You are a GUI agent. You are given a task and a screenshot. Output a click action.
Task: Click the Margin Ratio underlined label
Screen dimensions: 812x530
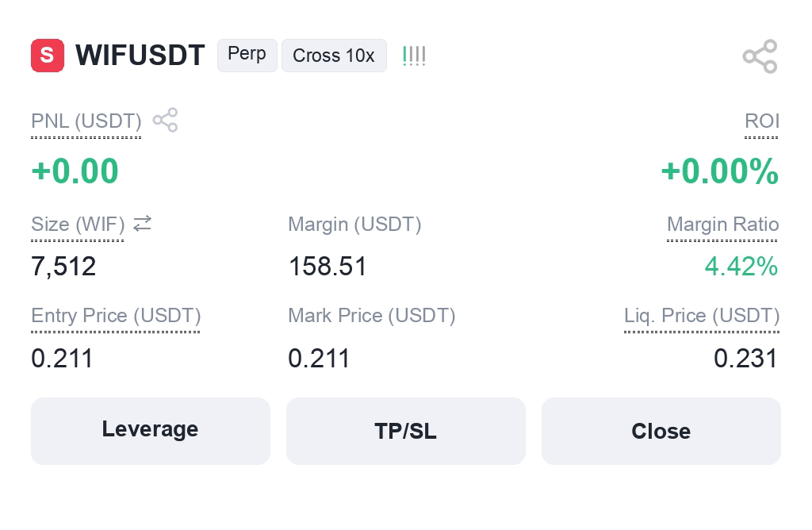point(722,225)
